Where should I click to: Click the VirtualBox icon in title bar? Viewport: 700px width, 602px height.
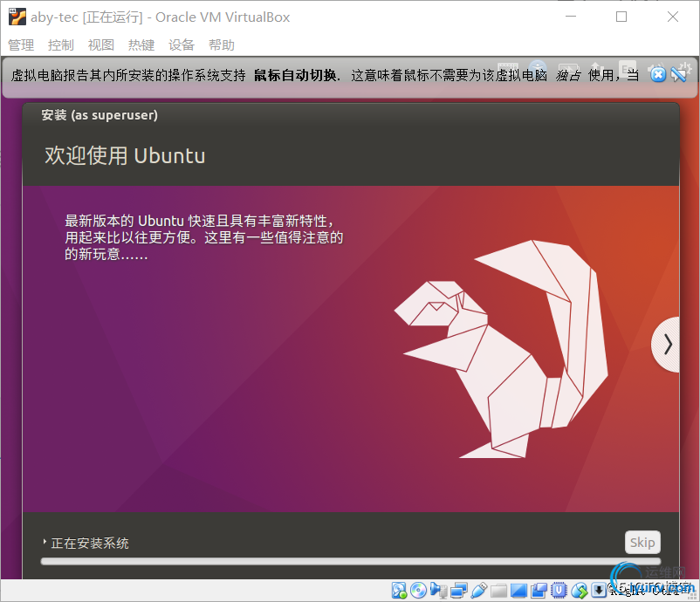17,17
